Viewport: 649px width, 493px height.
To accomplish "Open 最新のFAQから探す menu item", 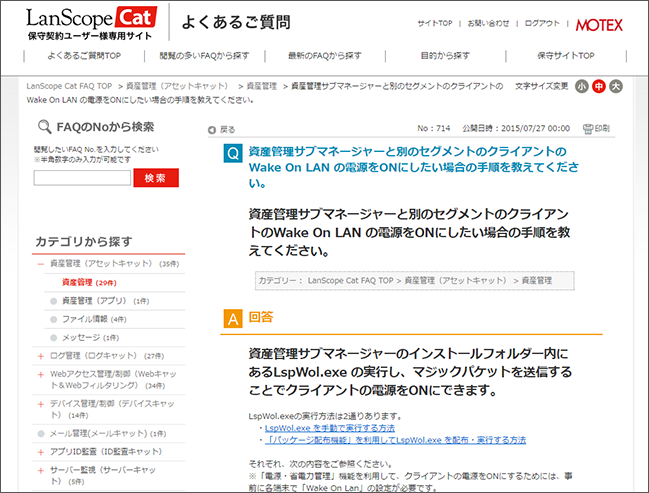I will [x=325, y=55].
